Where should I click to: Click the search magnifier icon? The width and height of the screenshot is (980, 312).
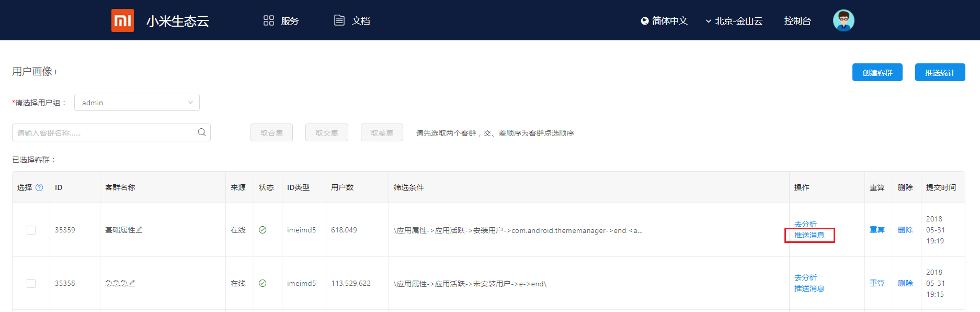[202, 132]
